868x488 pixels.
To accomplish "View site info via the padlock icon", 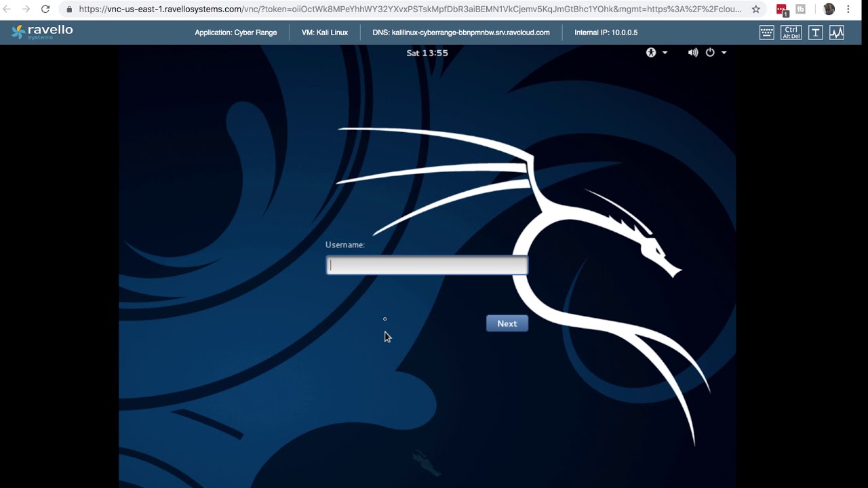I will click(69, 9).
